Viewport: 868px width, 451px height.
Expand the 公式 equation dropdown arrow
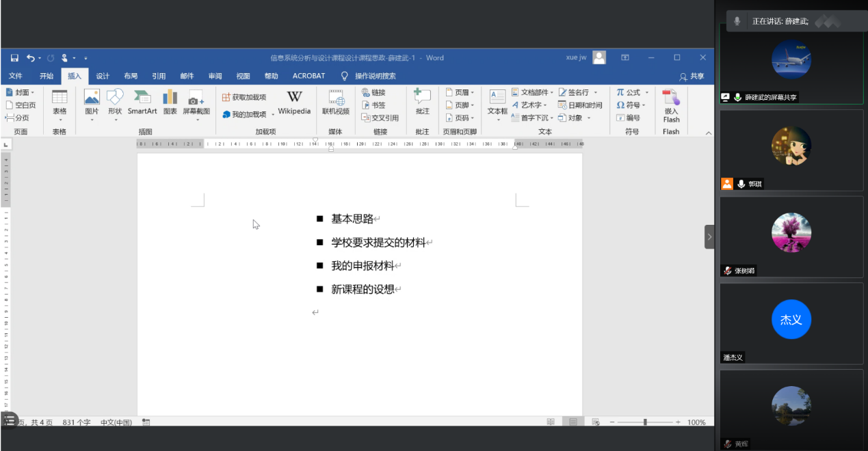tap(647, 93)
